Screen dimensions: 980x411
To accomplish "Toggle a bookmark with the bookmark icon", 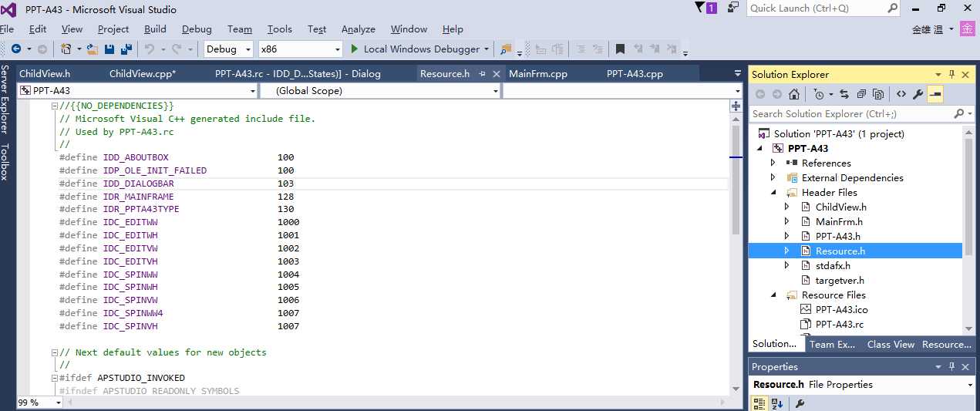I will (620, 49).
